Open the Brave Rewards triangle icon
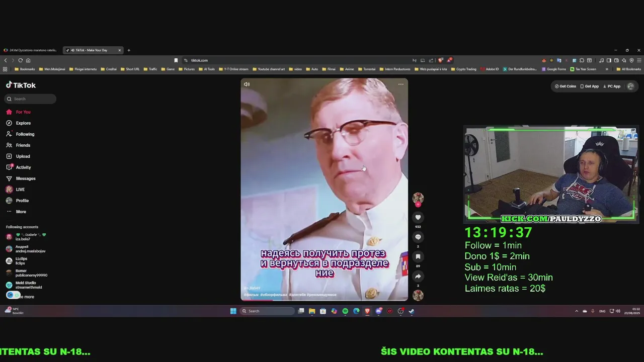This screenshot has height=362, width=644. [x=449, y=60]
